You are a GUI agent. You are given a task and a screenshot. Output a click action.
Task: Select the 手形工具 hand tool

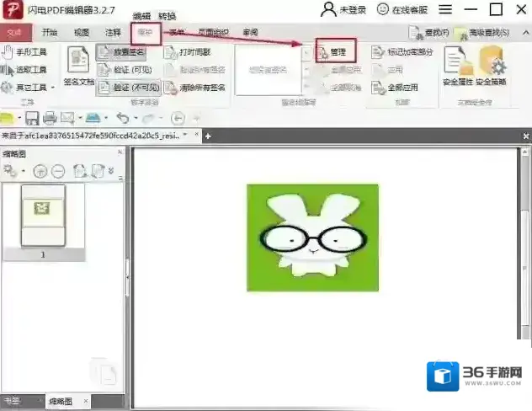click(x=25, y=52)
